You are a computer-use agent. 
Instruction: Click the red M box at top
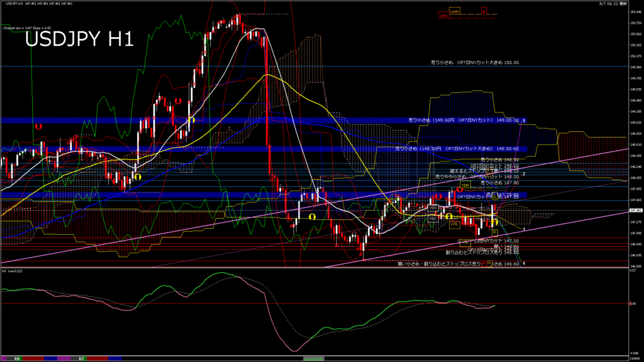pyautogui.click(x=484, y=11)
